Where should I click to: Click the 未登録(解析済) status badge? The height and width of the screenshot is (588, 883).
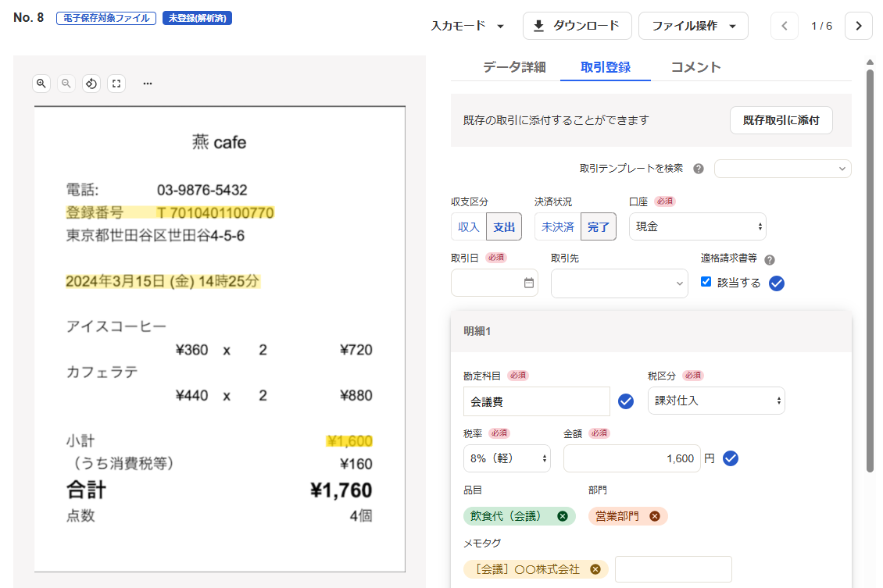[197, 18]
